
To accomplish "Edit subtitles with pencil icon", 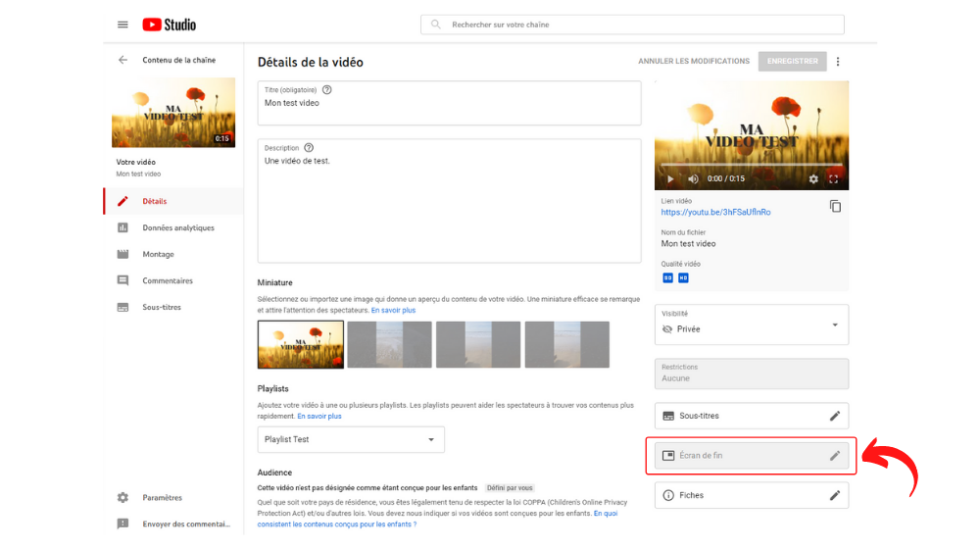I will pos(834,416).
